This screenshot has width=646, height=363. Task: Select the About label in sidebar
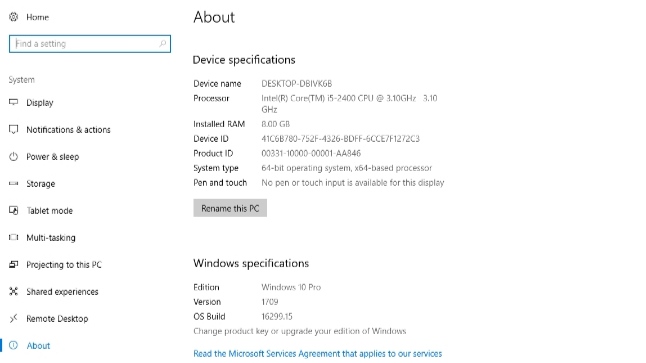click(x=38, y=346)
